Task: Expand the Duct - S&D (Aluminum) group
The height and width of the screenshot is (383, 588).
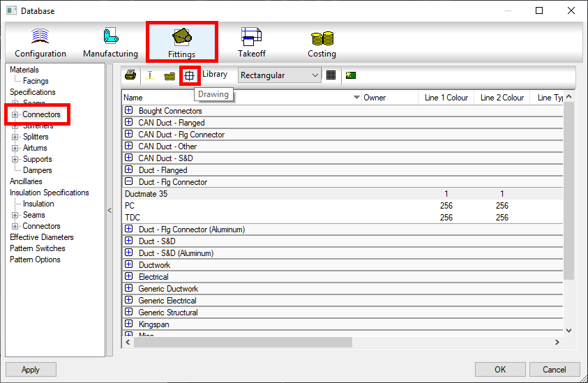Action: click(128, 252)
